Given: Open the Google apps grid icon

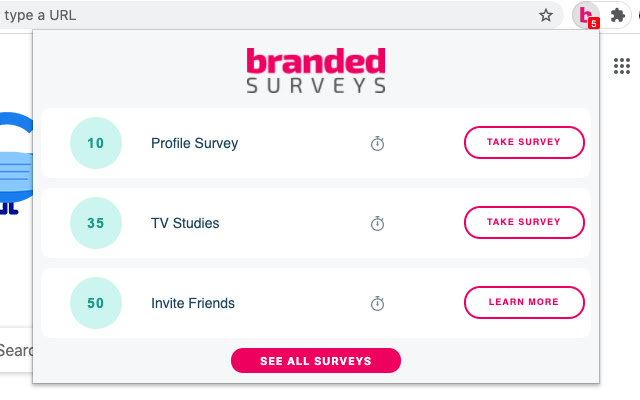Looking at the screenshot, I should [622, 67].
